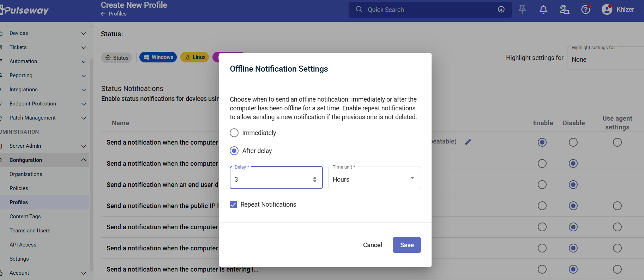Click the Delay stepper arrows

(315, 179)
